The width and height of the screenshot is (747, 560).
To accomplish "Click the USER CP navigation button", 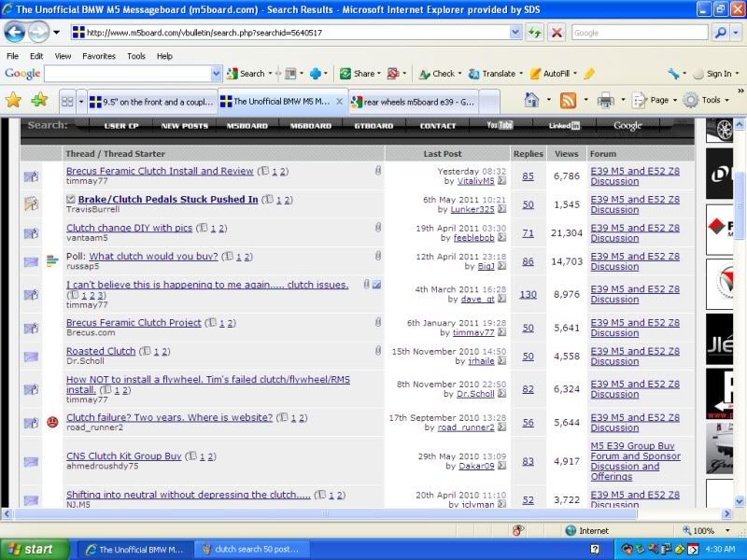I will [121, 126].
